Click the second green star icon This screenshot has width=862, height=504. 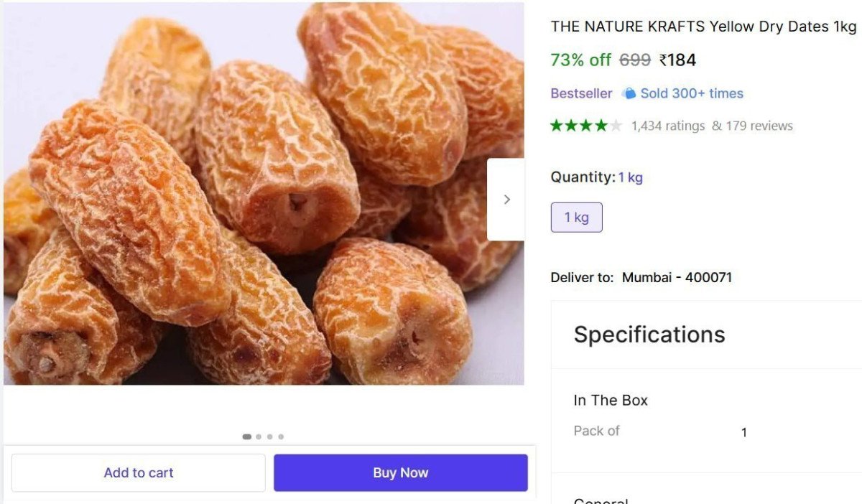click(573, 125)
